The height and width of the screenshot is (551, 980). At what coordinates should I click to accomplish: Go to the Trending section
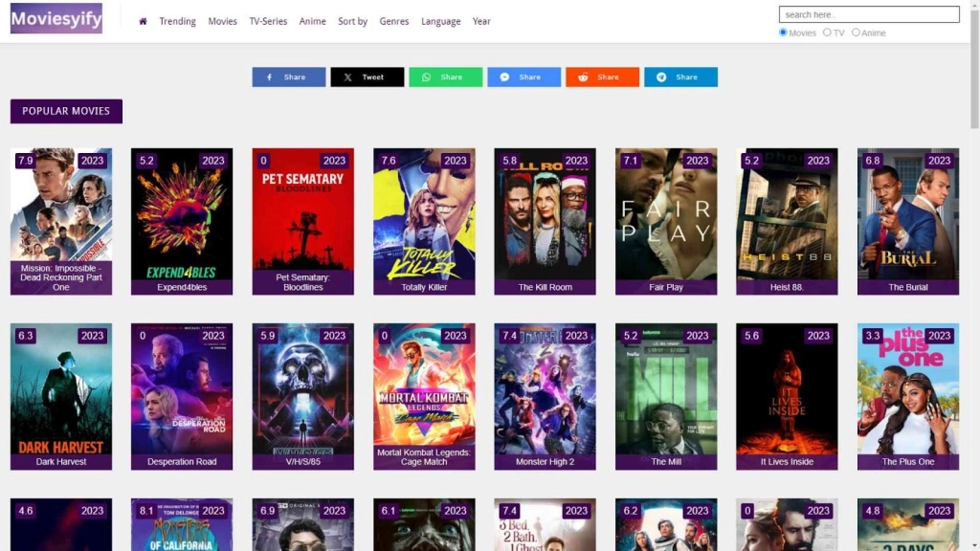(177, 20)
